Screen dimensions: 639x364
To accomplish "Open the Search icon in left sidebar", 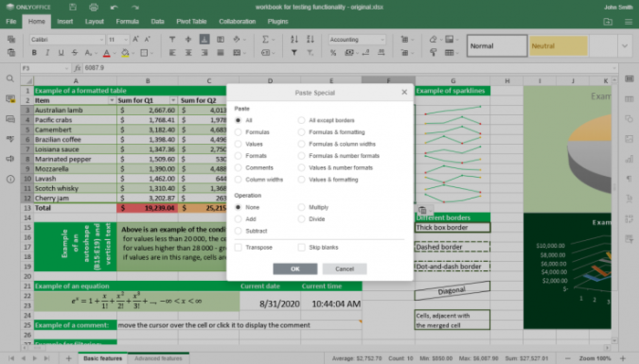I will click(10, 78).
